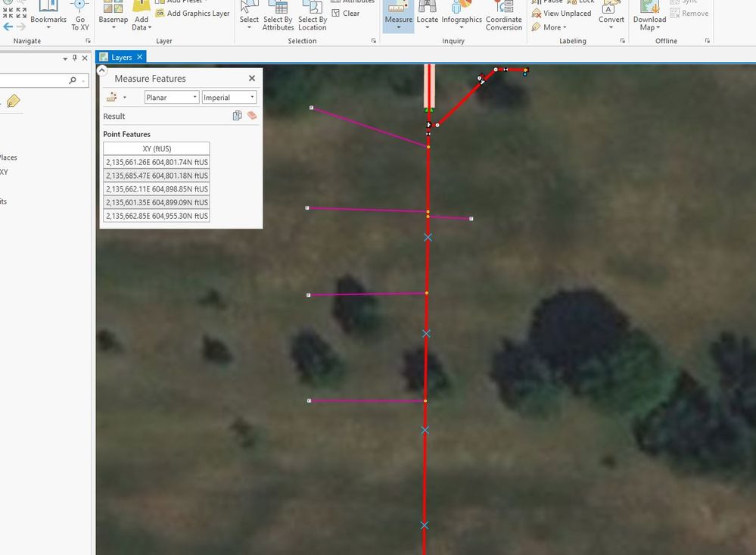Expand the More labeling options
This screenshot has width=756, height=555.
[x=549, y=27]
